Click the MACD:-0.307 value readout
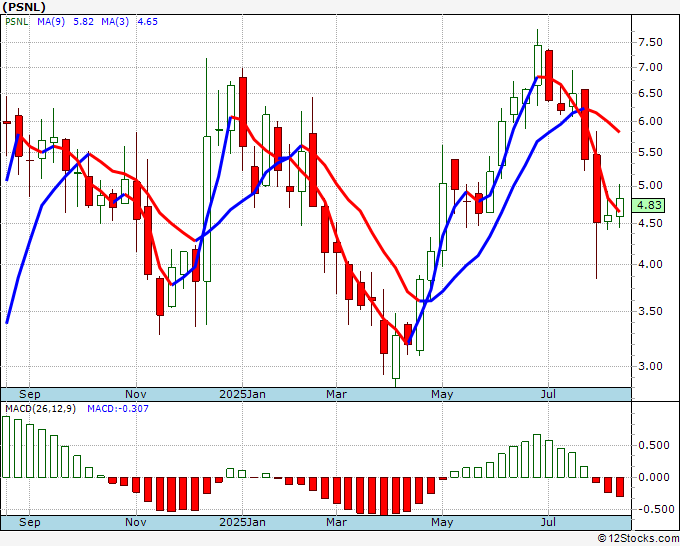The image size is (680, 546). 118,409
